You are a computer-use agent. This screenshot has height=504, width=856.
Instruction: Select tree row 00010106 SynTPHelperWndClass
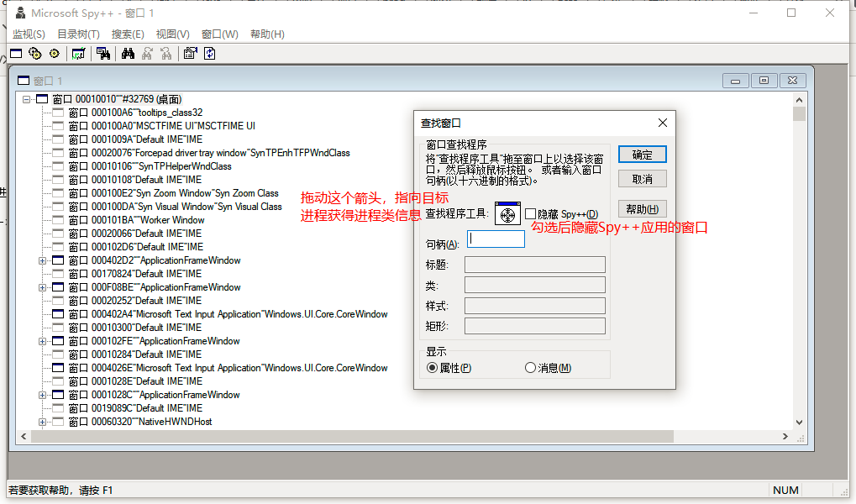pos(150,166)
